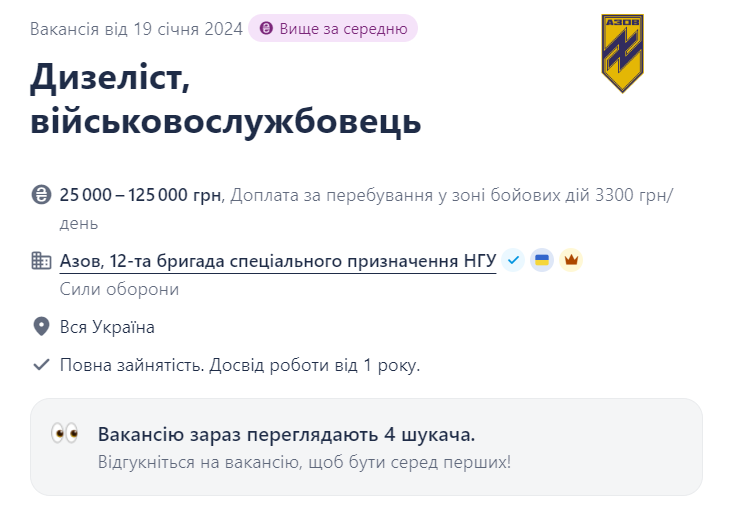Click the blue verified checkmark badge
This screenshot has width=733, height=513.
click(x=513, y=261)
